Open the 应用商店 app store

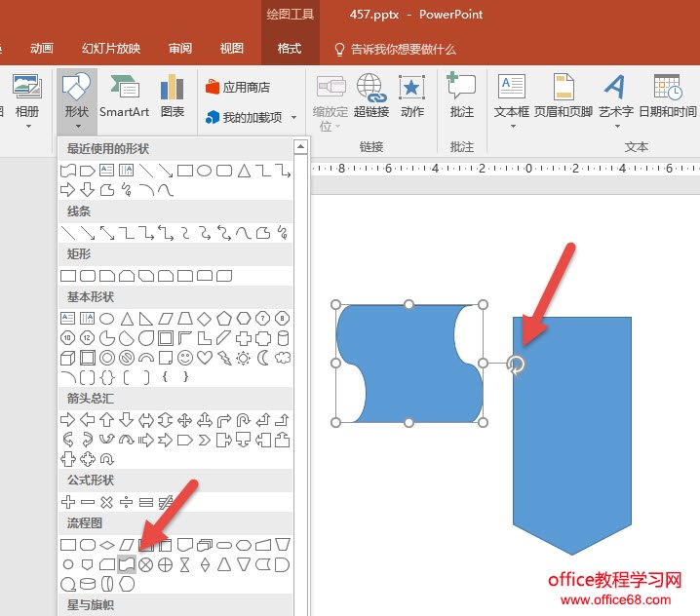coord(238,88)
